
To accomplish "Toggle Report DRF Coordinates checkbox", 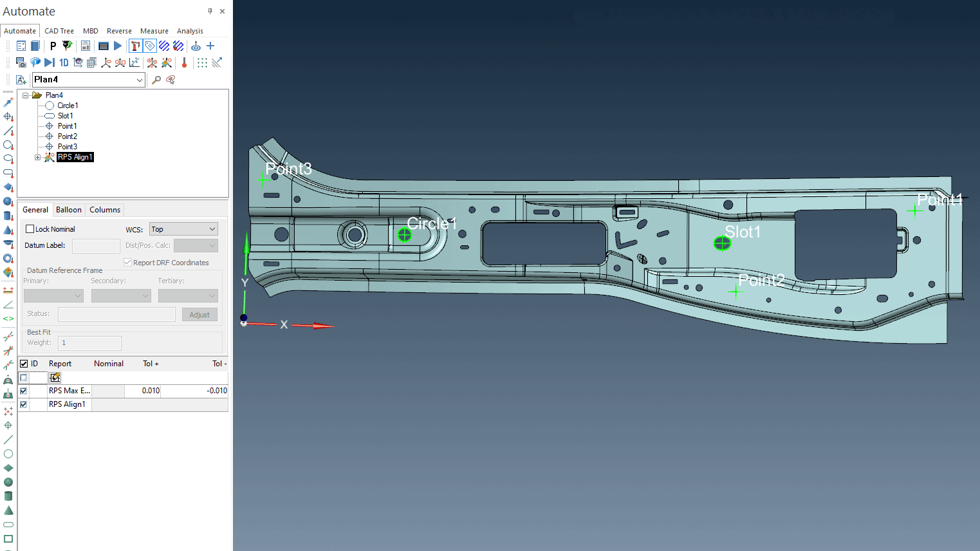I will coord(127,263).
